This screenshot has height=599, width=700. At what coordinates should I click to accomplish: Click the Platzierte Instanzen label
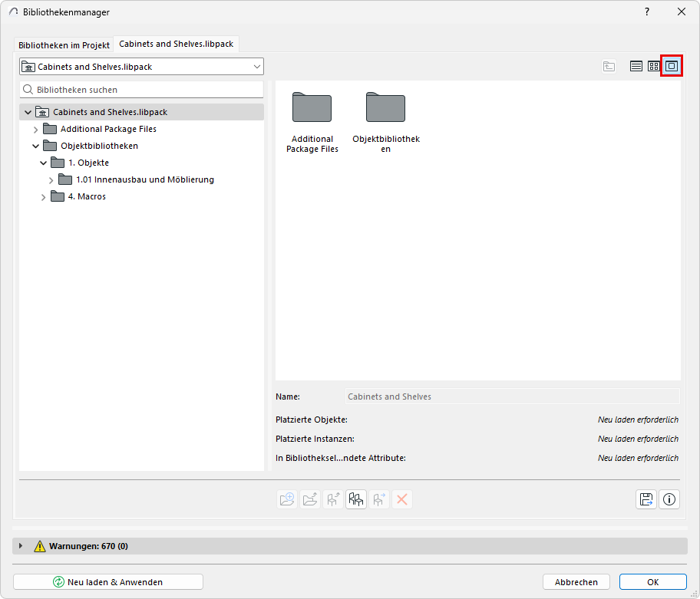(x=315, y=439)
